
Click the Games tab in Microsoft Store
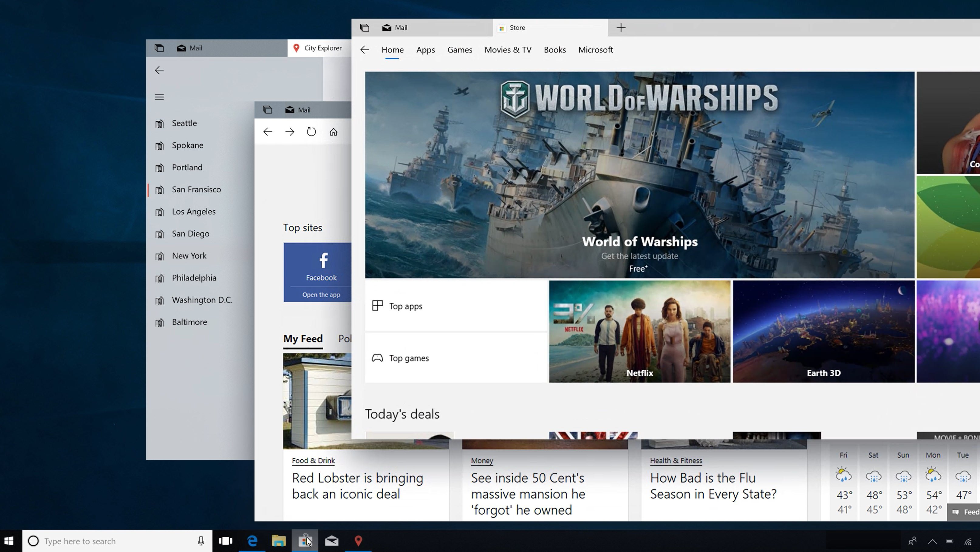pos(460,49)
